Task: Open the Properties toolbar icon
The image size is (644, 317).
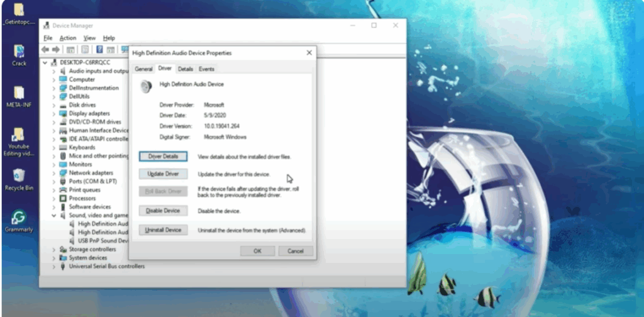Action: 85,50
